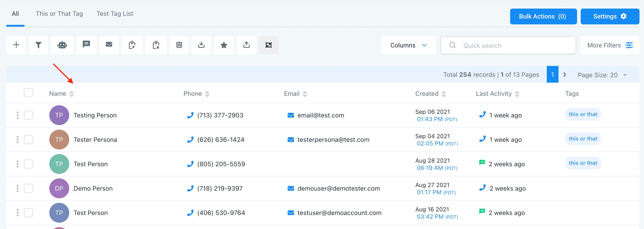The image size is (644, 229).
Task: Click the star review icon in toolbar
Action: (224, 45)
